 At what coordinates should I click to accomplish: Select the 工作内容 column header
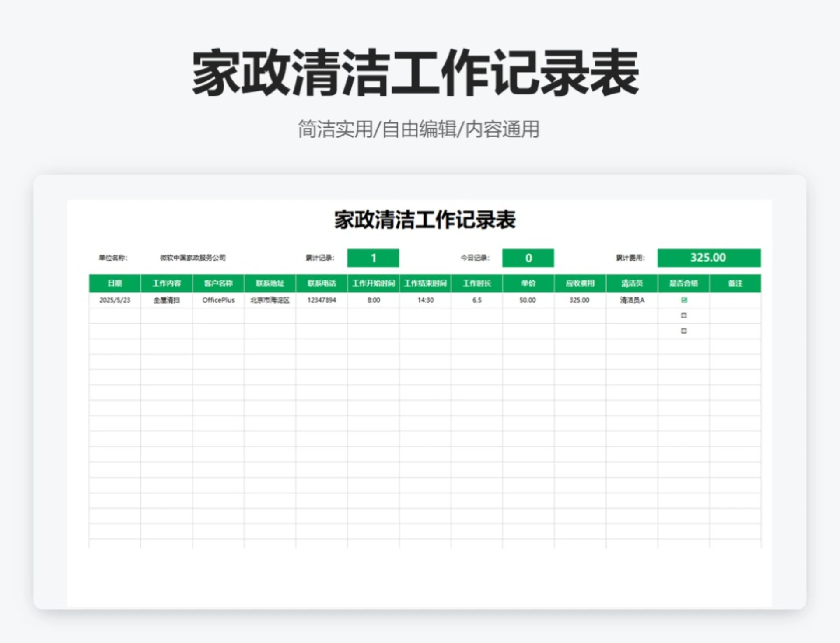[x=167, y=283]
